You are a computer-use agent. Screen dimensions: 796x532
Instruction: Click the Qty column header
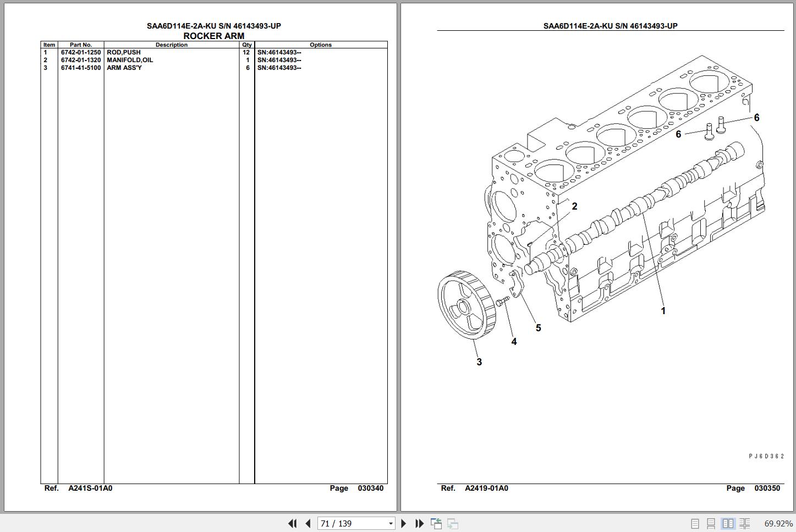coord(247,45)
